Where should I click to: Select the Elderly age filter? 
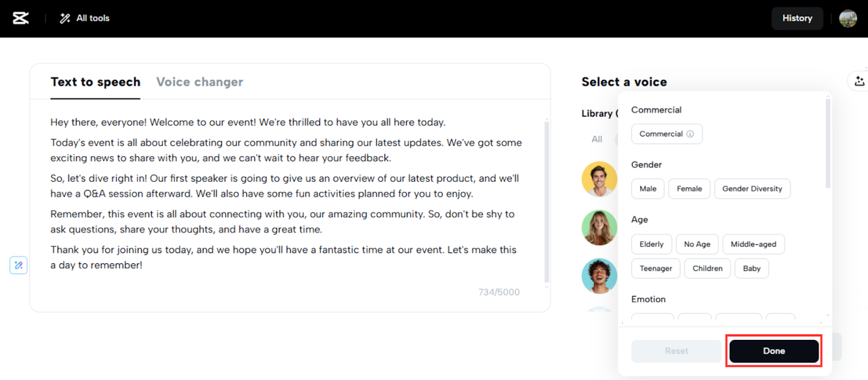click(x=652, y=244)
